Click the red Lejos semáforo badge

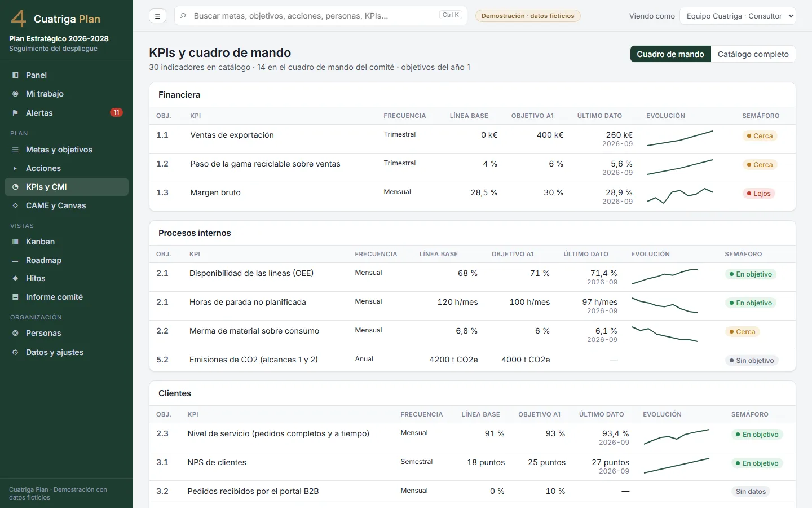click(758, 194)
